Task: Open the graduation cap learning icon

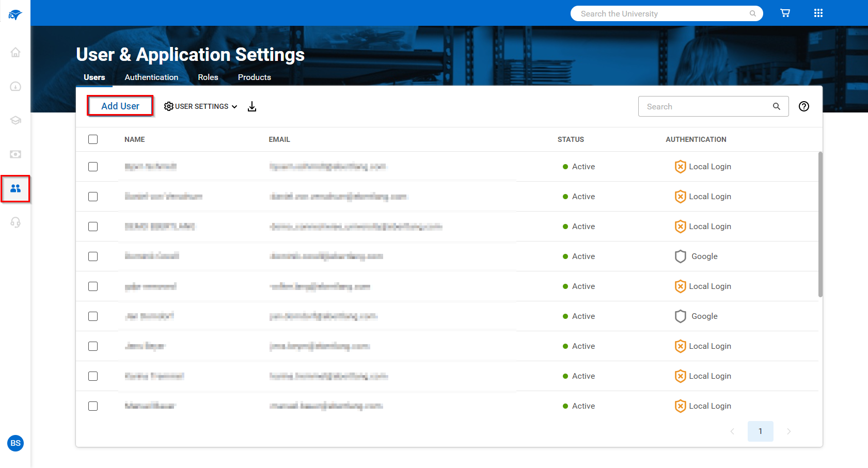Action: click(x=15, y=120)
